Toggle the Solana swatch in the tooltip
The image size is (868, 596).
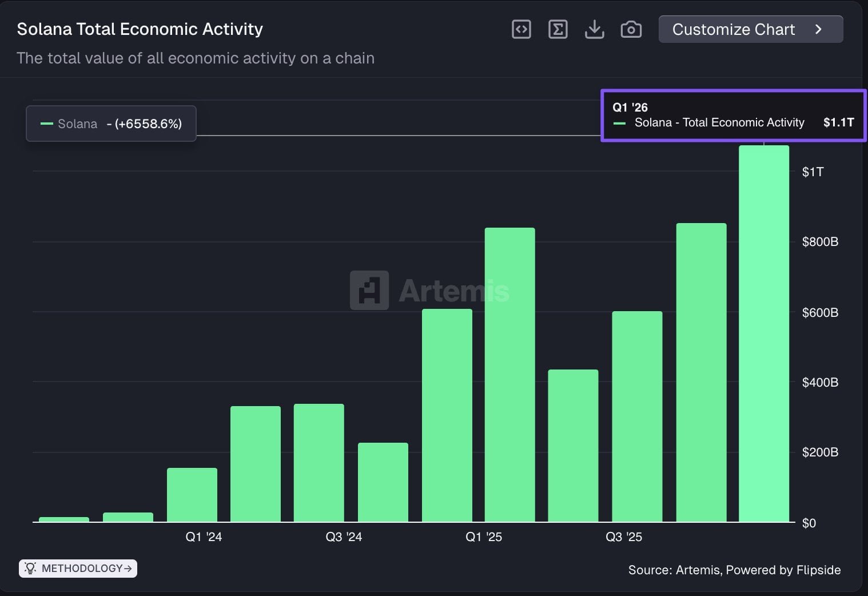point(619,122)
